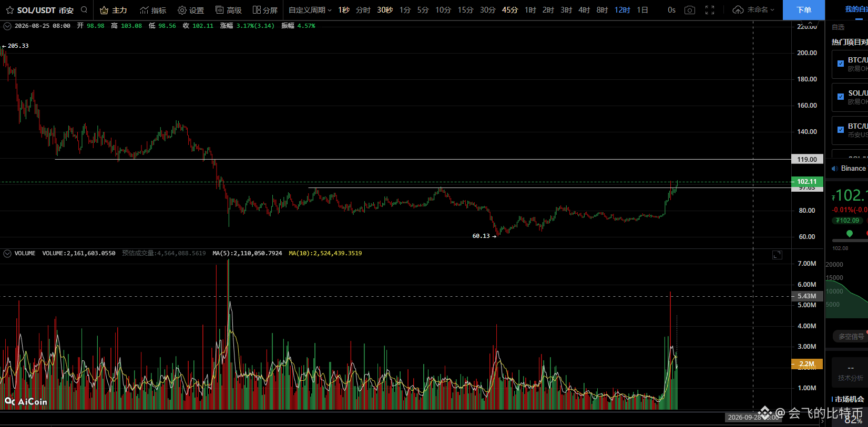Toggle the second BTC/U 币安 checkbox

click(x=840, y=130)
